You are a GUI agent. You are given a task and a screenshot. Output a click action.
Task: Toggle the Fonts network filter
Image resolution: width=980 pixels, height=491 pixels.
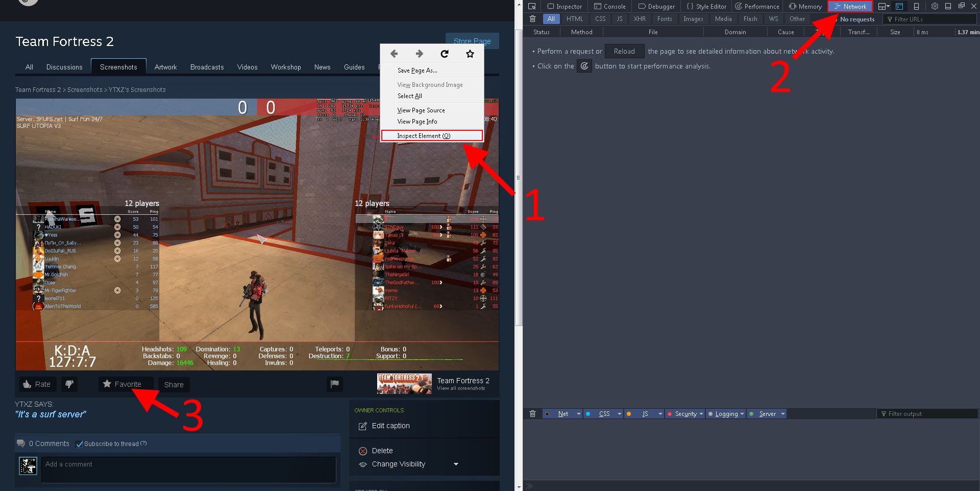[x=665, y=19]
